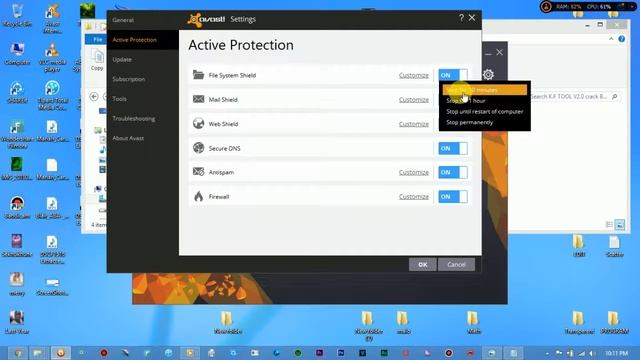Image resolution: width=640 pixels, height=360 pixels.
Task: Choose Stop permanently
Action: 484,122
